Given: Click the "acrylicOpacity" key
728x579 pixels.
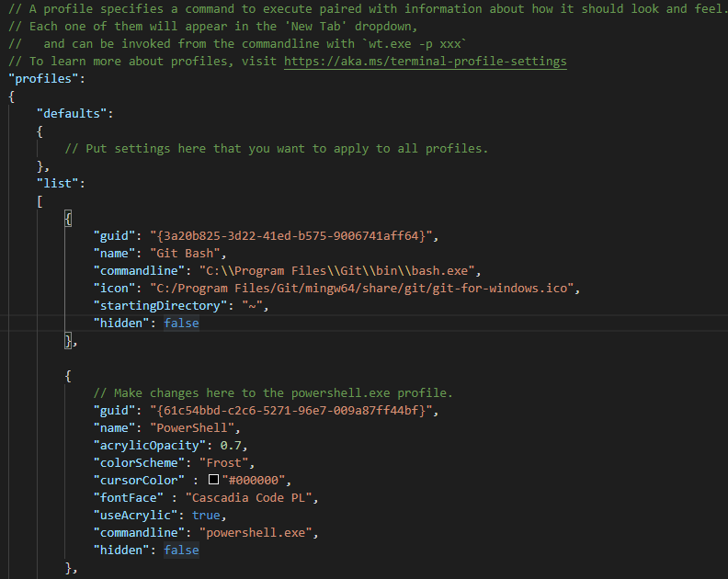Looking at the screenshot, I should (x=150, y=446).
